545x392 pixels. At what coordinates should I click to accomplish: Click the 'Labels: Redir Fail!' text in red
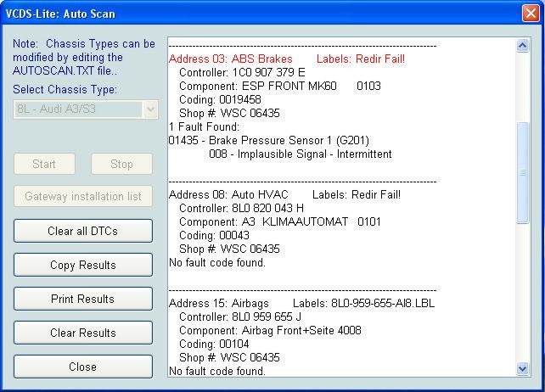[x=361, y=59]
